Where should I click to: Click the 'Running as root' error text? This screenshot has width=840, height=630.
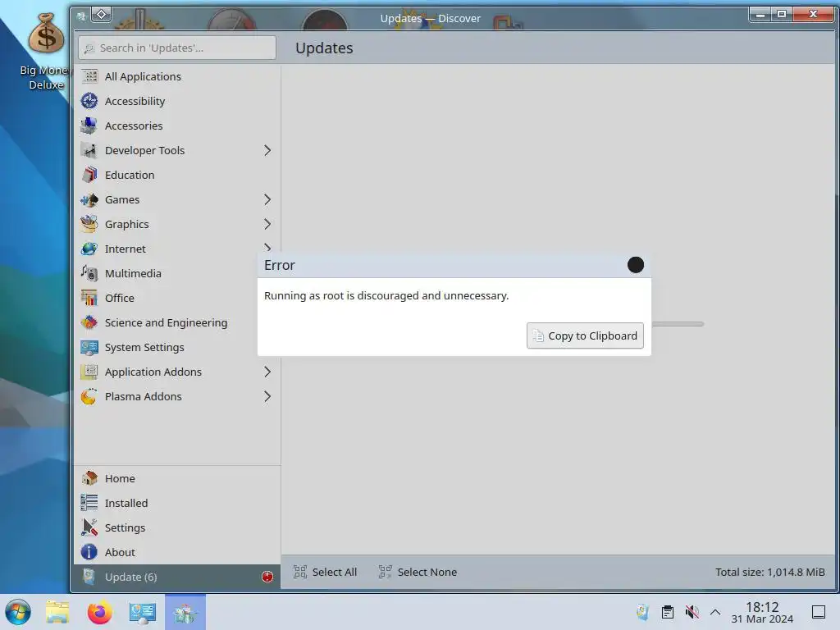click(386, 295)
